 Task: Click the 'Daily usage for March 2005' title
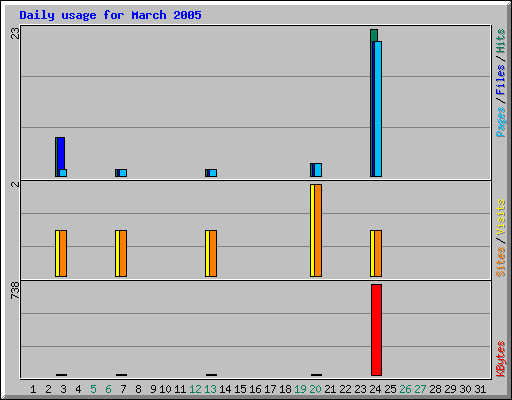(110, 15)
